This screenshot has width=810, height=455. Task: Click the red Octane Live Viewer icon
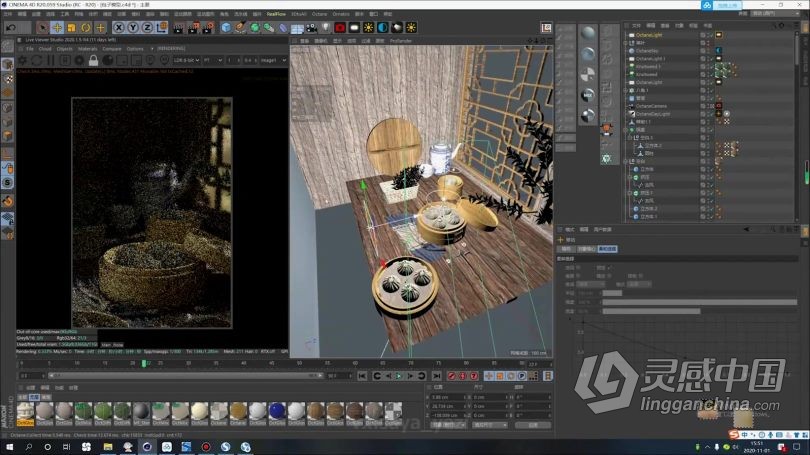click(x=340, y=28)
